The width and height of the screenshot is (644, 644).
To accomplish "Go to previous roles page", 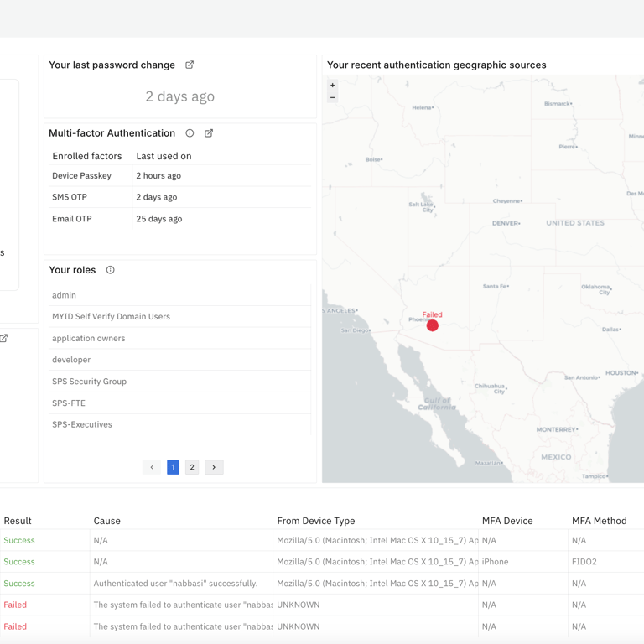I will click(152, 467).
